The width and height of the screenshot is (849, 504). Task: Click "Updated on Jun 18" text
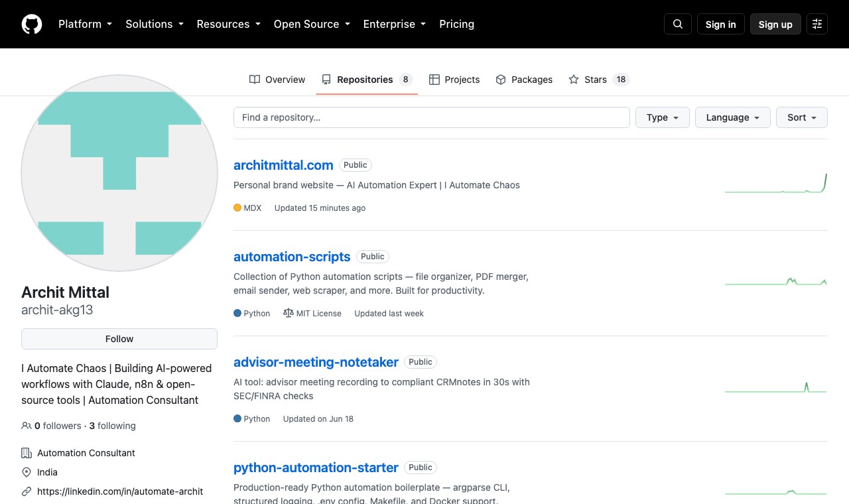(318, 418)
